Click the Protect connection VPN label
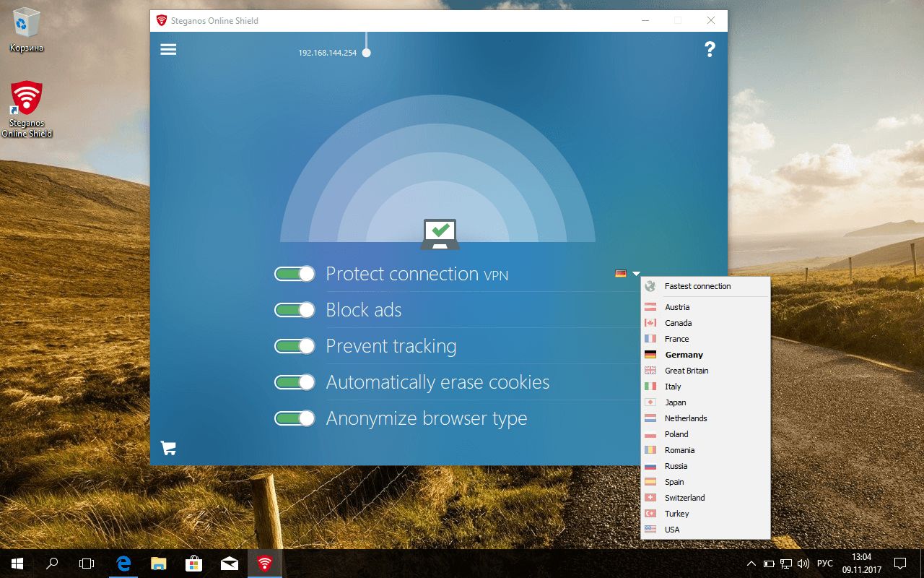Image resolution: width=924 pixels, height=578 pixels. (417, 274)
